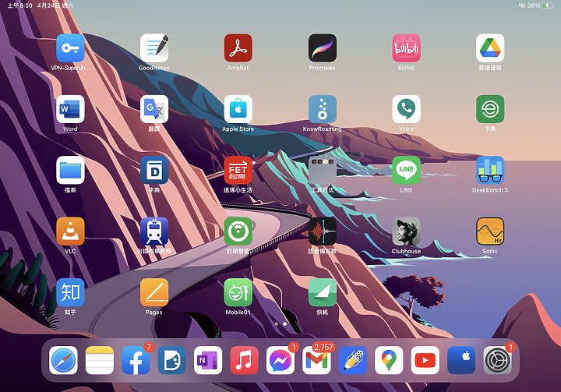Screen dimensions: 561x392
Task: Open Google Drive app
Action: (490, 48)
